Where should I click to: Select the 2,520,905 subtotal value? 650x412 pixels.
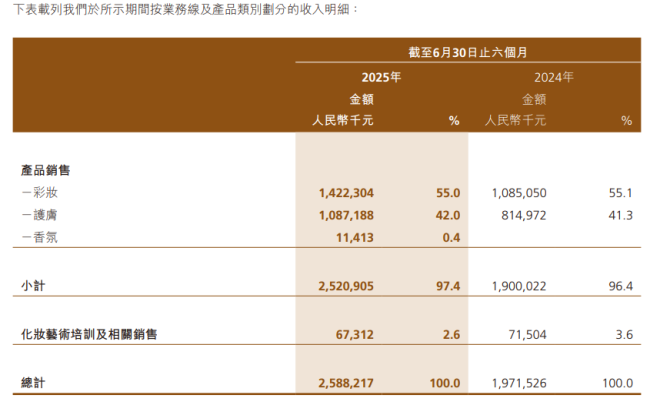(346, 286)
